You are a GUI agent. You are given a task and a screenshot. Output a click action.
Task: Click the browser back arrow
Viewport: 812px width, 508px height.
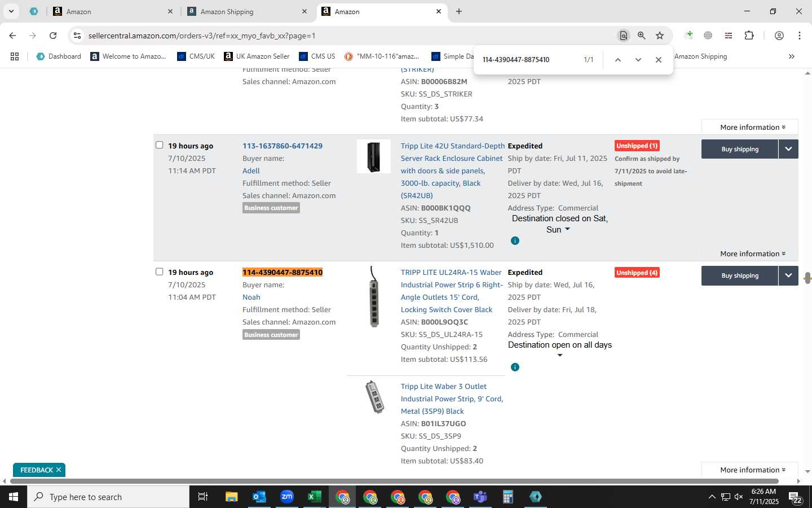click(x=12, y=36)
